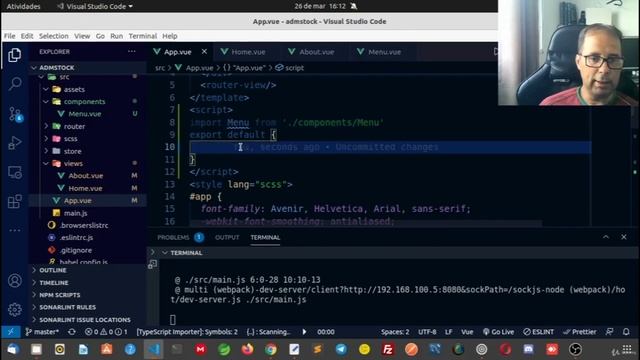Click Go Live in status bar
The image size is (640, 360).
click(498, 332)
